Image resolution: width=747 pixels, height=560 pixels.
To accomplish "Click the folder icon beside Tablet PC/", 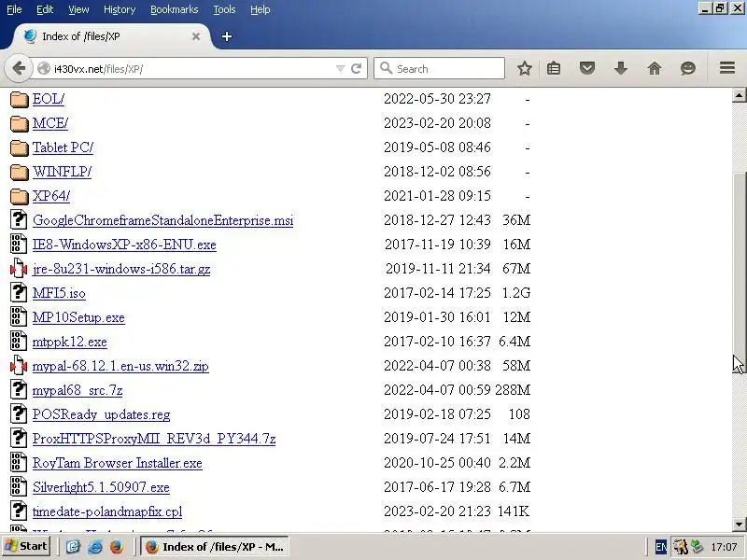I will coord(19,148).
